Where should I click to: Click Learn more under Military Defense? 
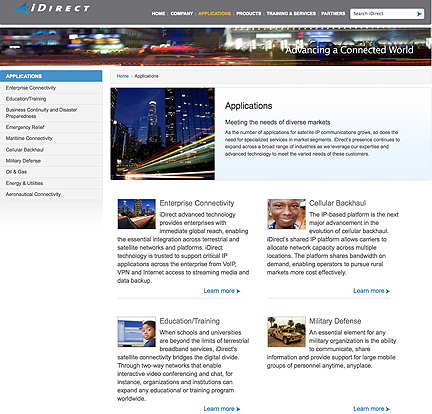371,409
